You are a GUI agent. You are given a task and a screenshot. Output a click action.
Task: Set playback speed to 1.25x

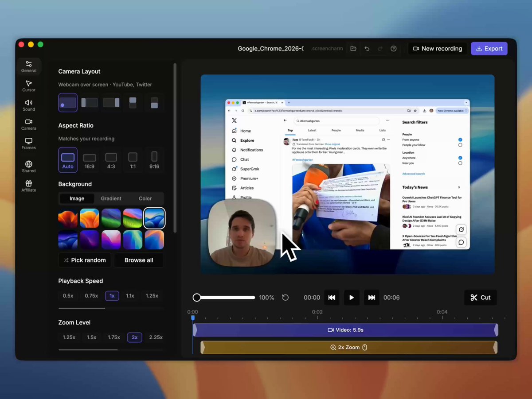(152, 296)
